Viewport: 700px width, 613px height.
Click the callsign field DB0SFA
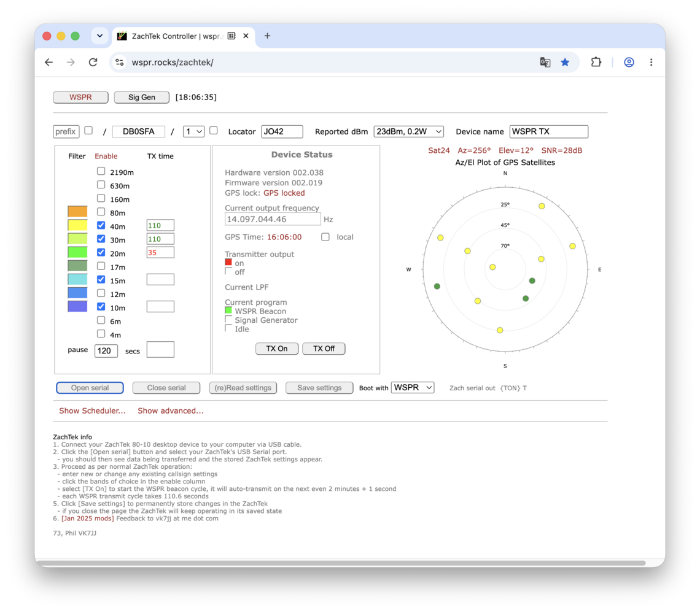click(x=138, y=131)
